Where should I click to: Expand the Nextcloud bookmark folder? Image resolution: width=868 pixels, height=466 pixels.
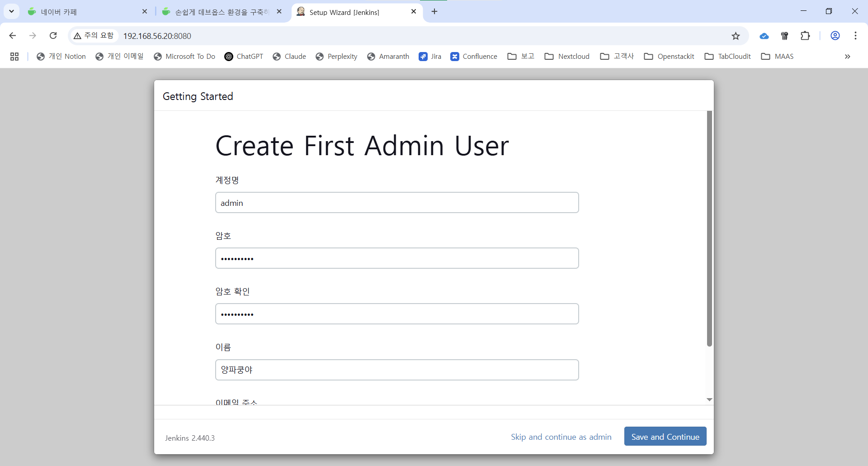pyautogui.click(x=567, y=57)
